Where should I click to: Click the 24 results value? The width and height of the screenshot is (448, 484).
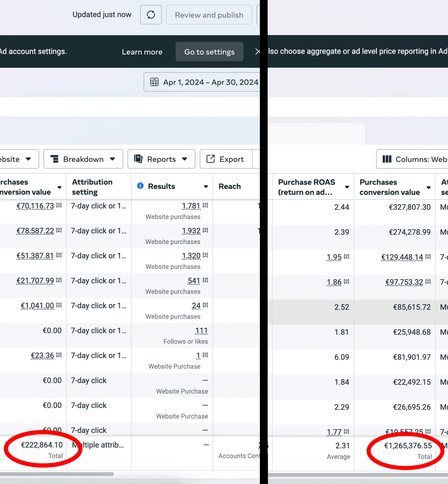pos(196,306)
